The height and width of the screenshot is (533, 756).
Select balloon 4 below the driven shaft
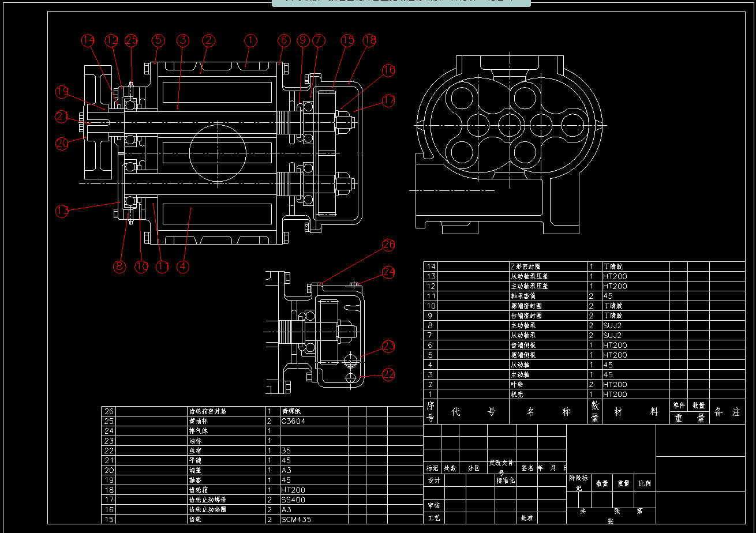coord(183,266)
